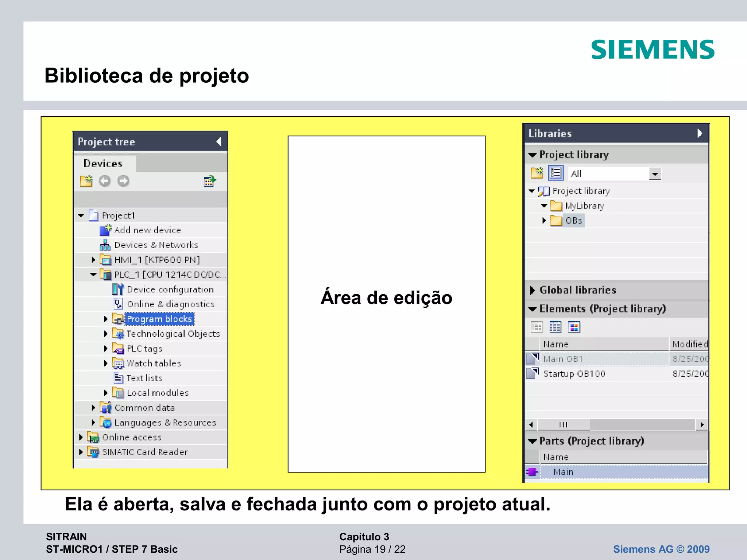Expand Watch tables
Image resolution: width=747 pixels, height=560 pixels.
(106, 363)
